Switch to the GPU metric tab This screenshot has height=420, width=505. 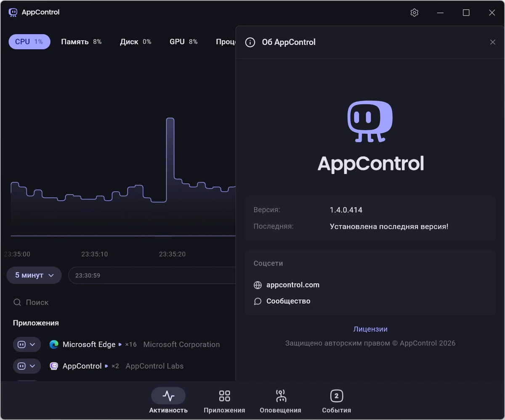point(183,42)
